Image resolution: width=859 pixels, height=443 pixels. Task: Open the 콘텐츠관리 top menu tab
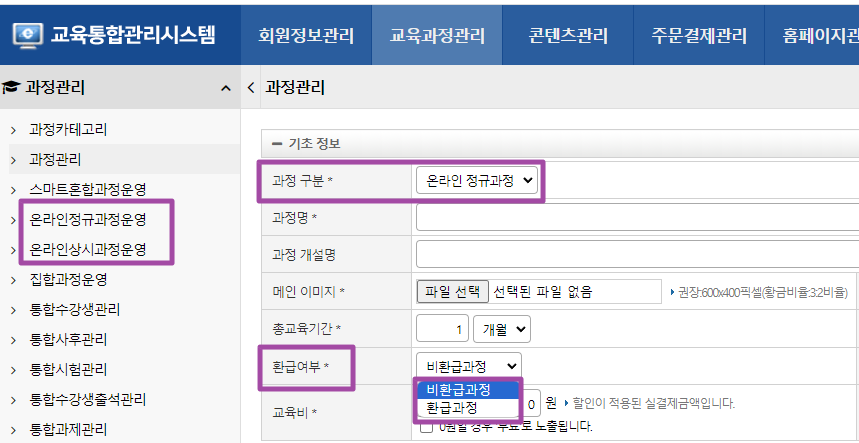(x=568, y=36)
